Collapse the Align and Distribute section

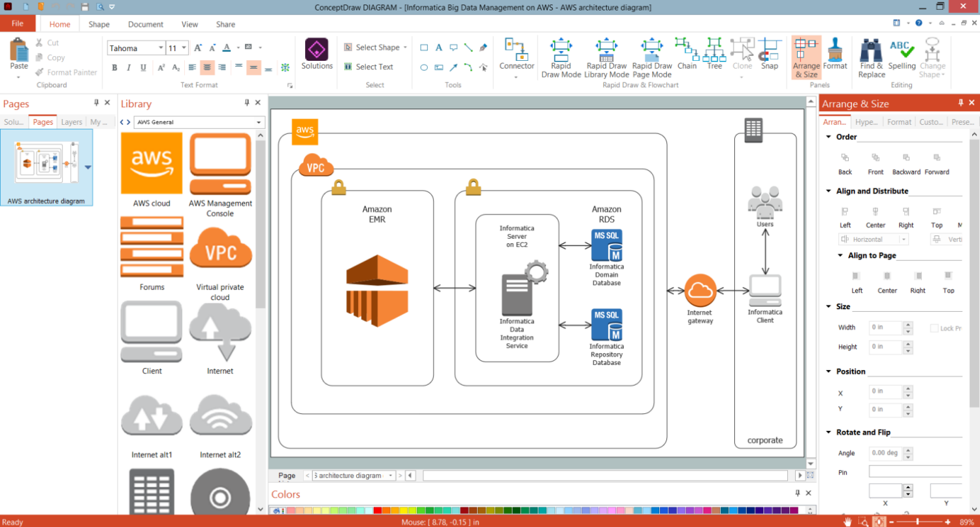pos(828,191)
